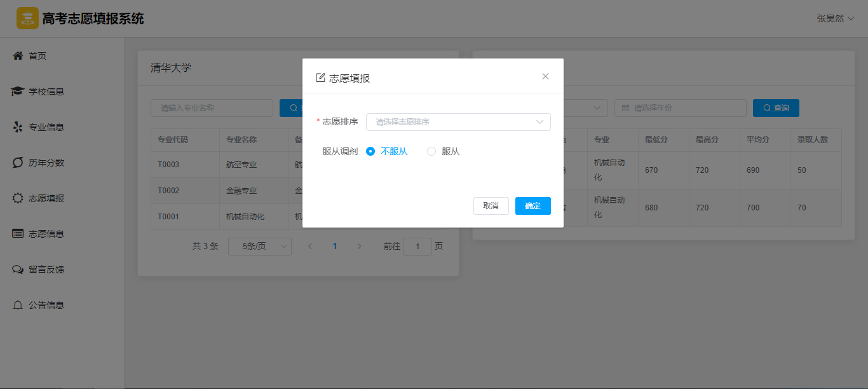
Task: Click the list icon beside 志愿信息
Action: click(x=18, y=234)
